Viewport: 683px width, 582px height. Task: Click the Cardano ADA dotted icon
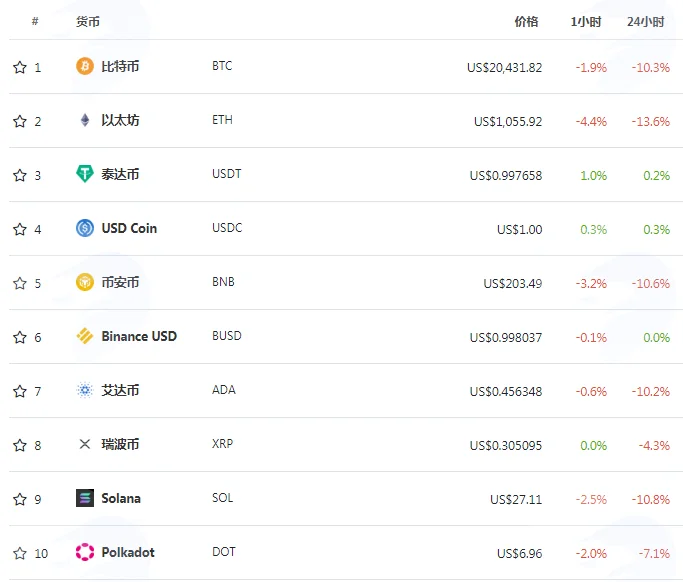85,390
